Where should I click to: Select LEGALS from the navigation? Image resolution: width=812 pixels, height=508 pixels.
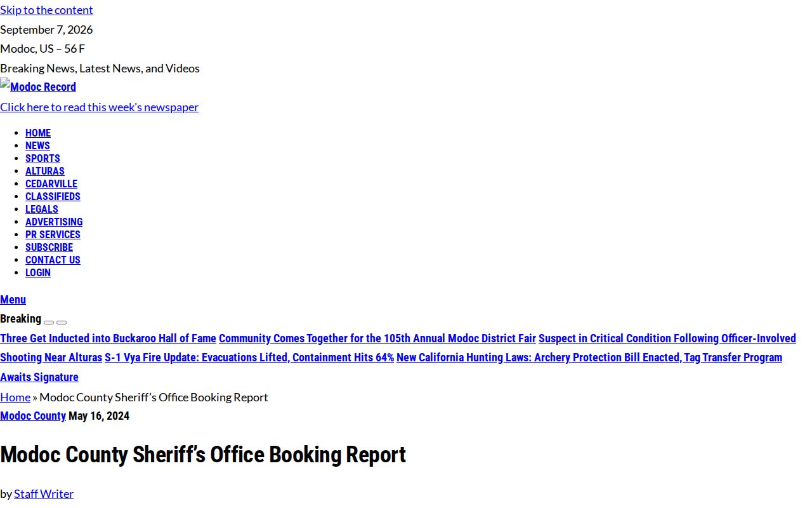pyautogui.click(x=42, y=209)
